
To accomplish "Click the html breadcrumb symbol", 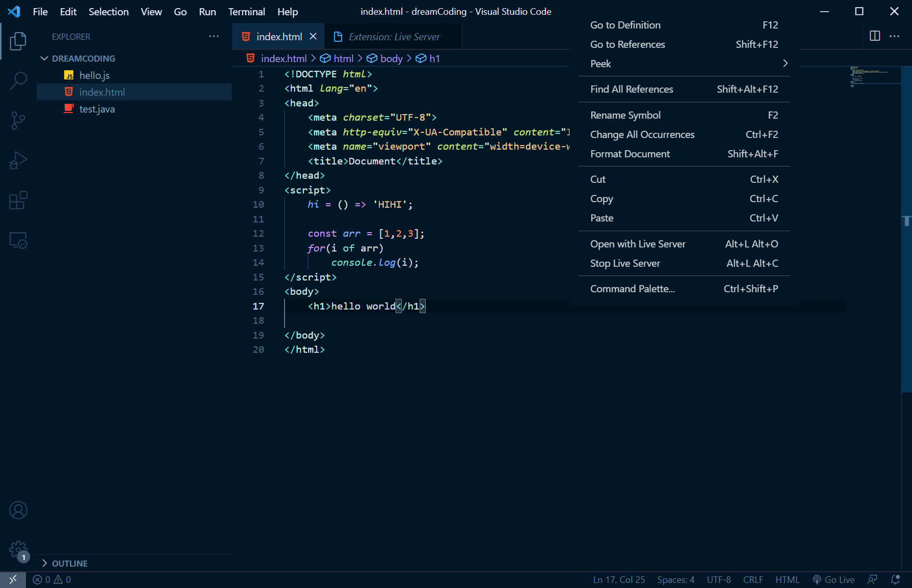I will (x=337, y=59).
